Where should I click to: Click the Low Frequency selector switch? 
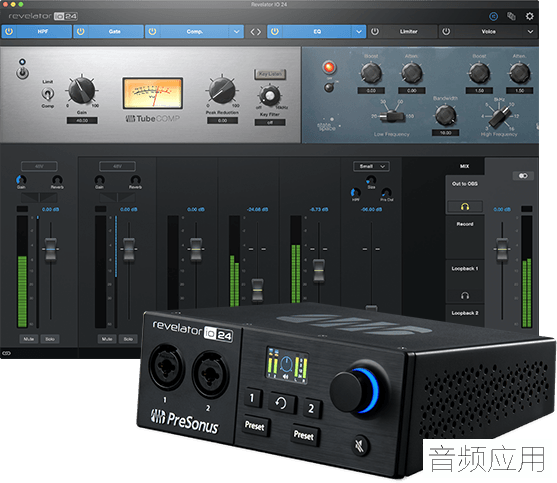[392, 116]
